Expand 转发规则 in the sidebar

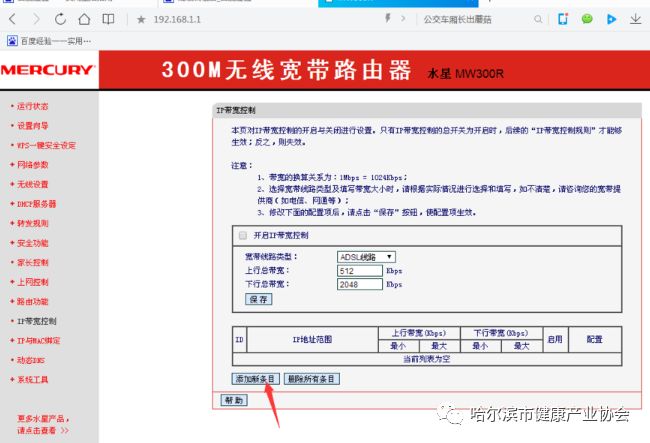tap(32, 223)
